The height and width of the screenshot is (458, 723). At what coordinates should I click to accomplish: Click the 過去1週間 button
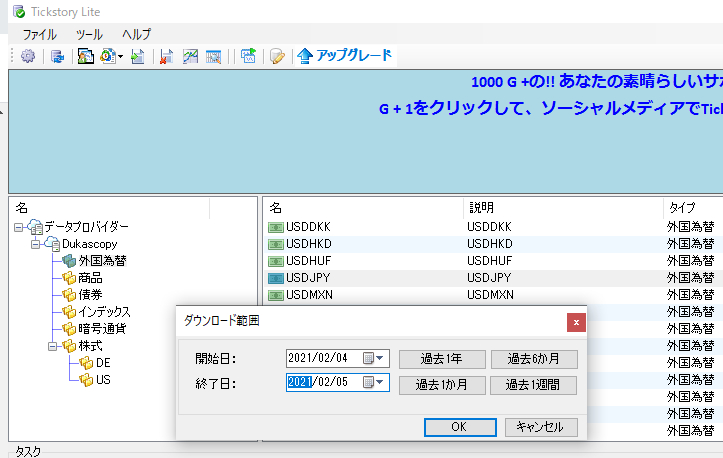[533, 384]
